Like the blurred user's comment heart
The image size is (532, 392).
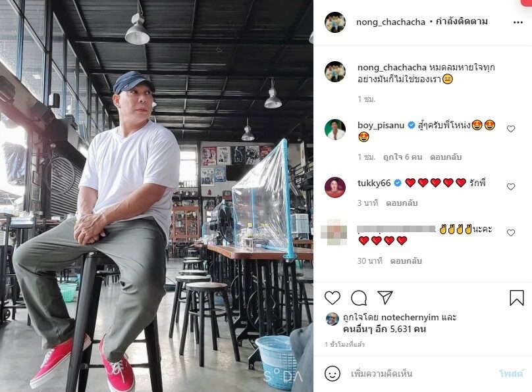pos(511,233)
